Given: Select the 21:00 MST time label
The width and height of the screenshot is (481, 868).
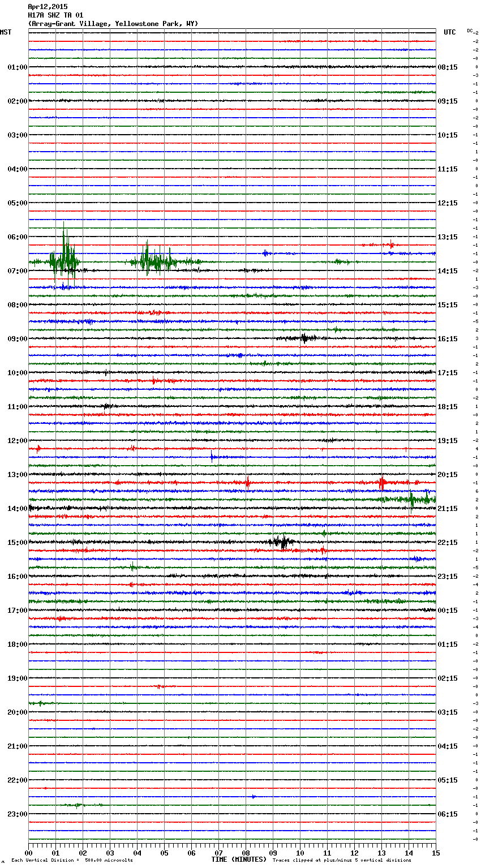Looking at the screenshot, I should point(17,746).
